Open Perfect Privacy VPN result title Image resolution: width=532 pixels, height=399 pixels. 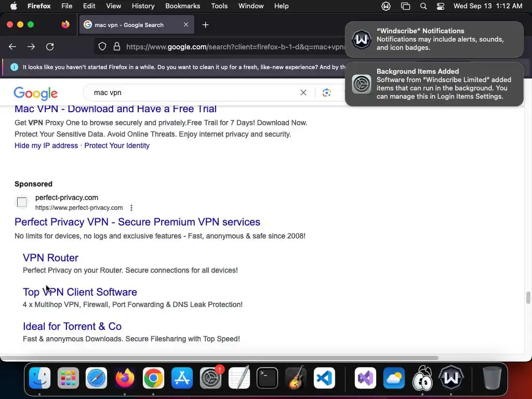[x=137, y=222]
